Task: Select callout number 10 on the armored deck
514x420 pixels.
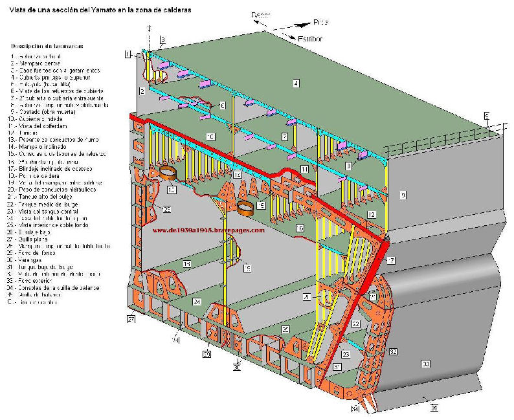Action: pyautogui.click(x=210, y=137)
